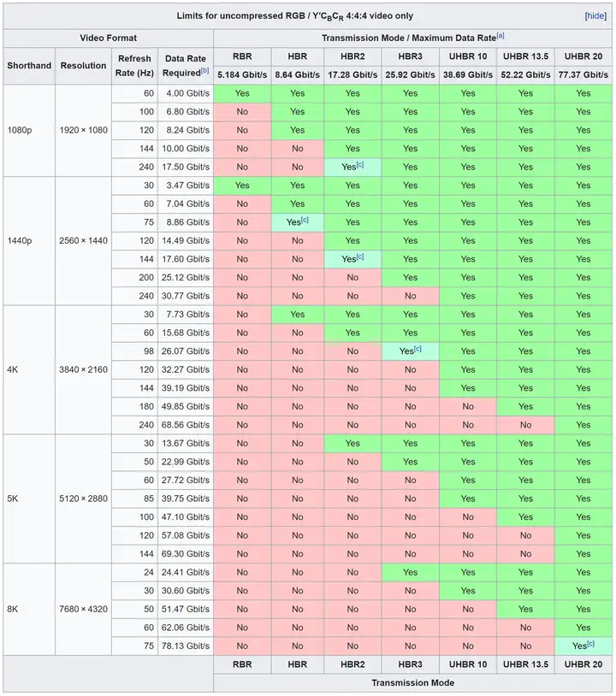Select the 5K shorthand cell
This screenshot has height=696, width=616.
30,498
